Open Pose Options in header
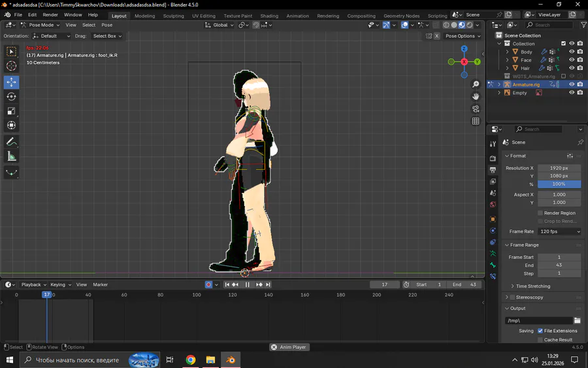The image size is (588, 368). tap(463, 36)
